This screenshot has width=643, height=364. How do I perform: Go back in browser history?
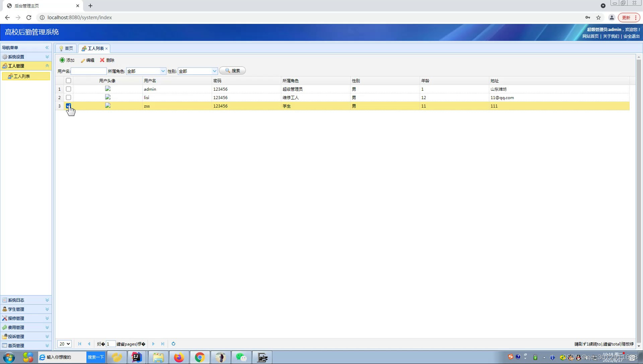coord(7,17)
